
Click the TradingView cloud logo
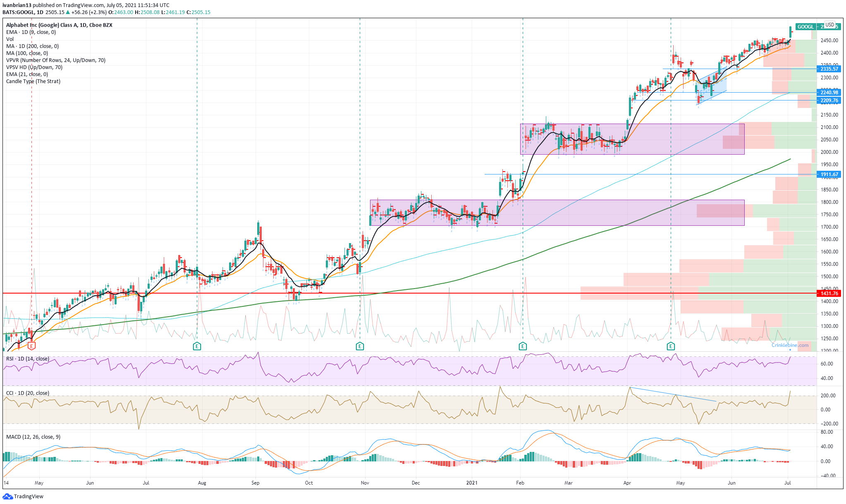[7, 496]
